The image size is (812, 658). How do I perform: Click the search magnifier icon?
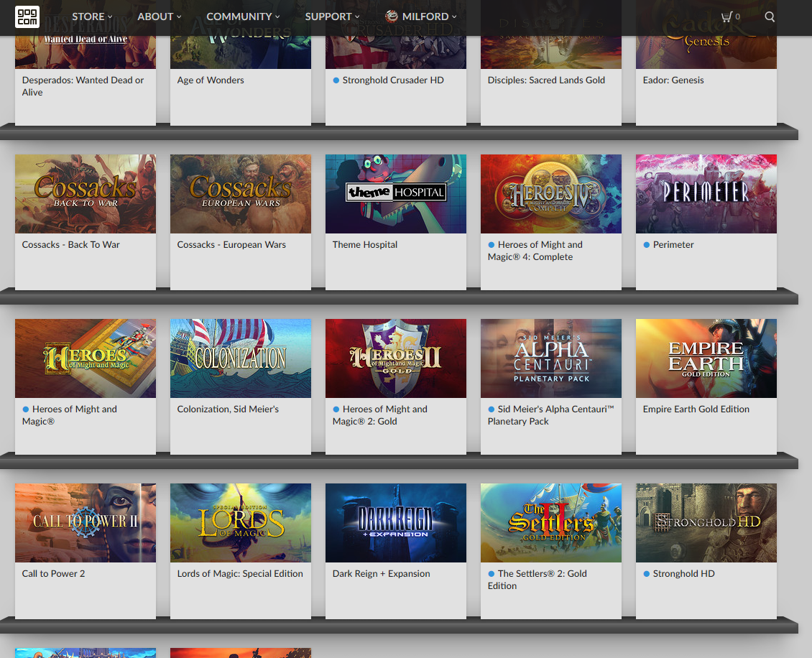point(770,17)
